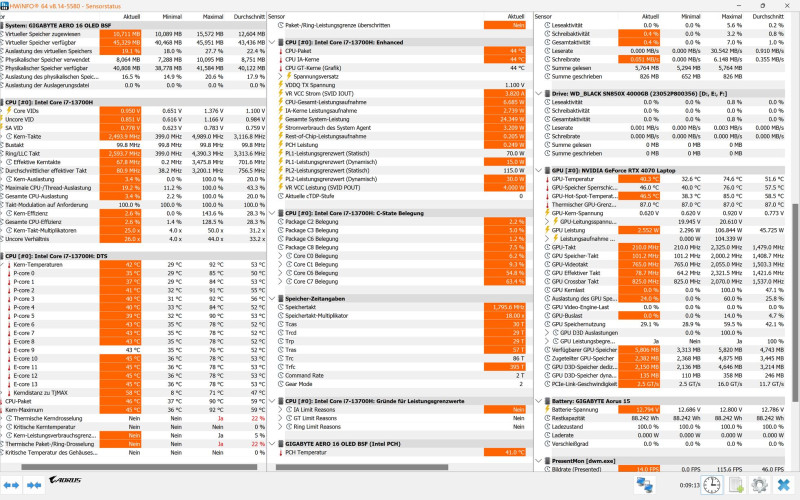Collapse the C-State Belegung group

[272, 213]
